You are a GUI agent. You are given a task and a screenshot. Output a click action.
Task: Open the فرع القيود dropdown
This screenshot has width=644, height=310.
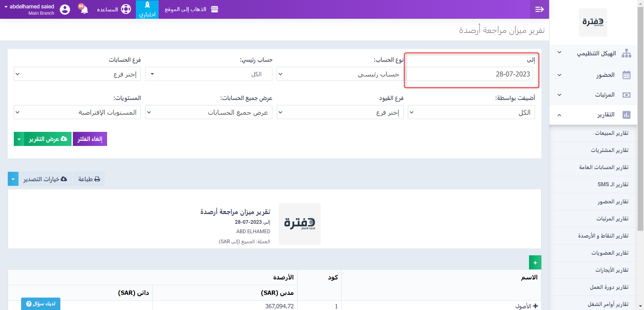point(340,112)
